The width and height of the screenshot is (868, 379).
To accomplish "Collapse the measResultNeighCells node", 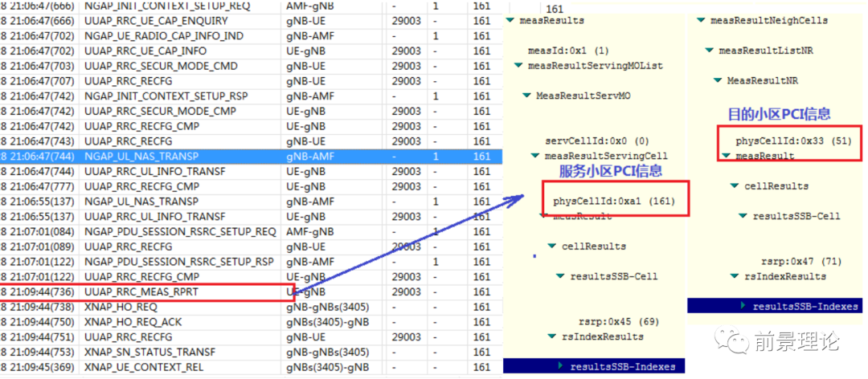I will coord(701,20).
